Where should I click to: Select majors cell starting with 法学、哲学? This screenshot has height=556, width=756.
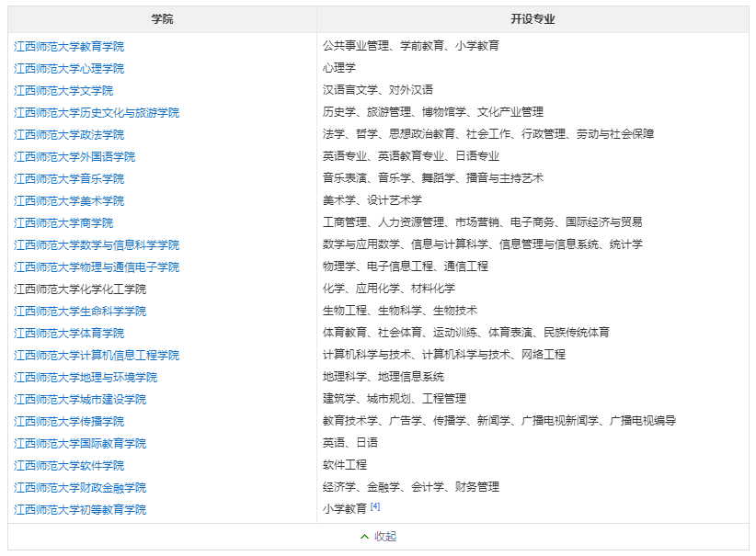pyautogui.click(x=488, y=134)
